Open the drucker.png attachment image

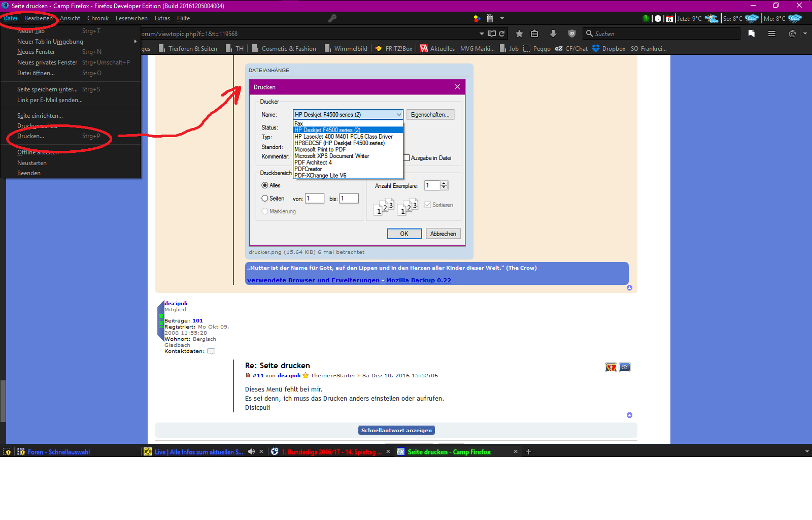pyautogui.click(x=357, y=162)
